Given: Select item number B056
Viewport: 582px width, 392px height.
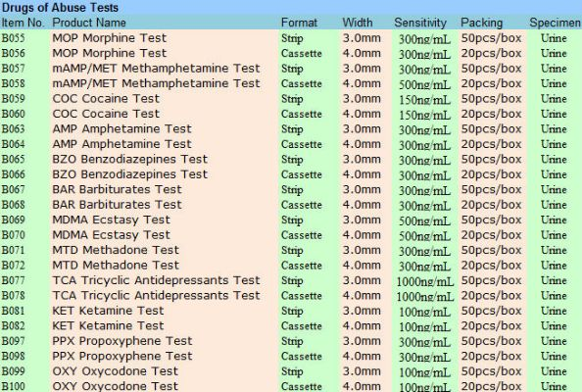Looking at the screenshot, I should click(x=13, y=54).
